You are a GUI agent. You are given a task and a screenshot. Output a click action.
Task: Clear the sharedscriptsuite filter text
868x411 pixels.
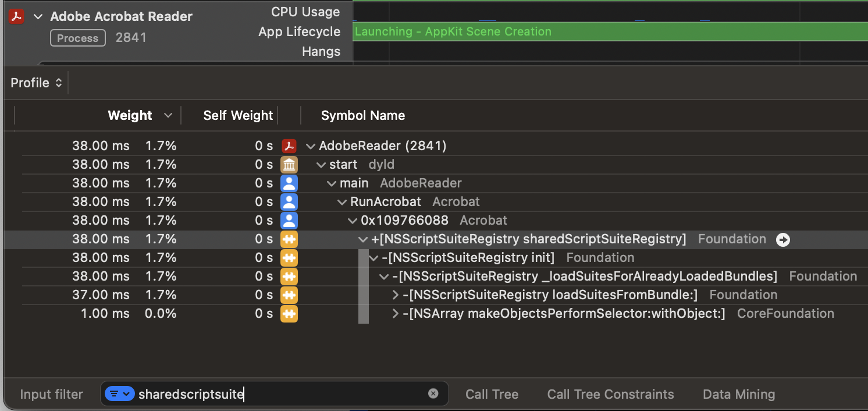tap(433, 394)
